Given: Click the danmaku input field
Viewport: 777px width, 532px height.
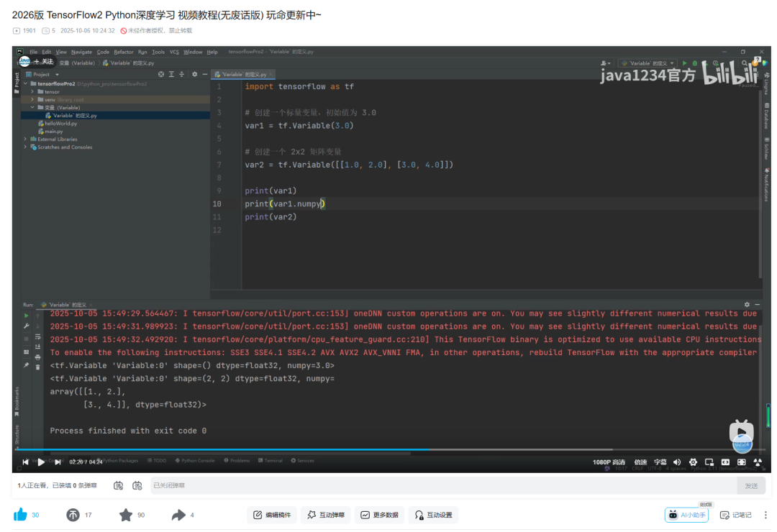Looking at the screenshot, I should tap(443, 485).
